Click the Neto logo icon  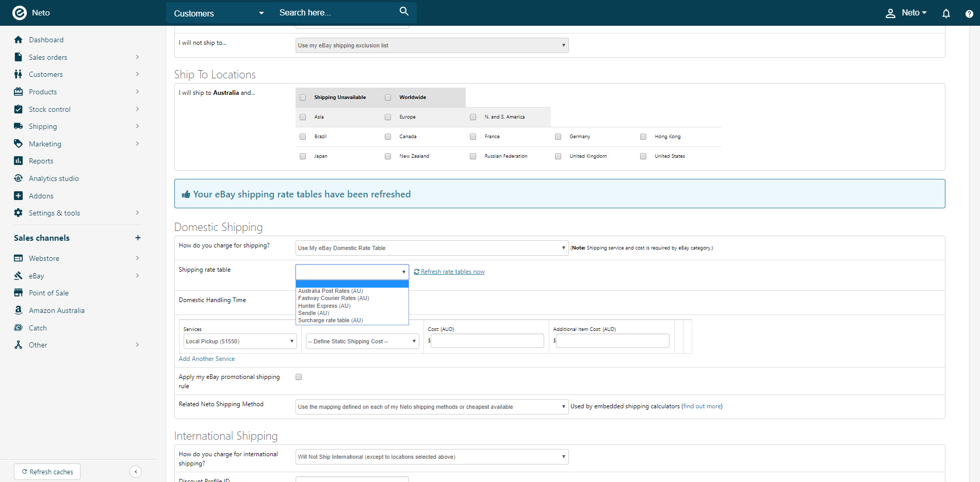[19, 12]
